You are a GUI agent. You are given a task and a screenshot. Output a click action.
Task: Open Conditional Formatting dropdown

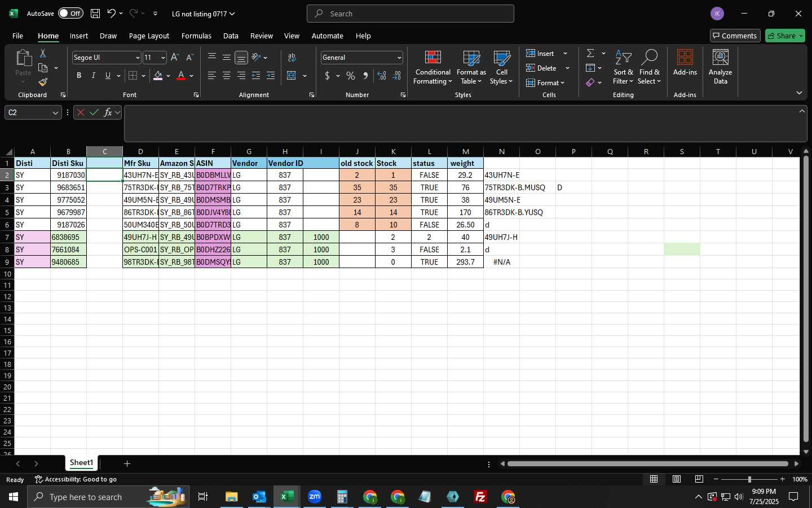pyautogui.click(x=433, y=68)
